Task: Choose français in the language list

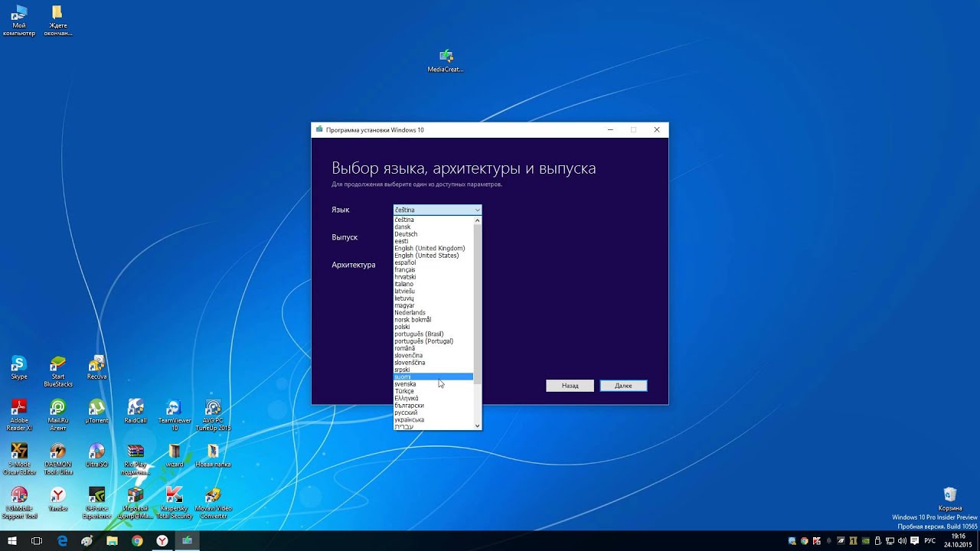Action: (433, 269)
